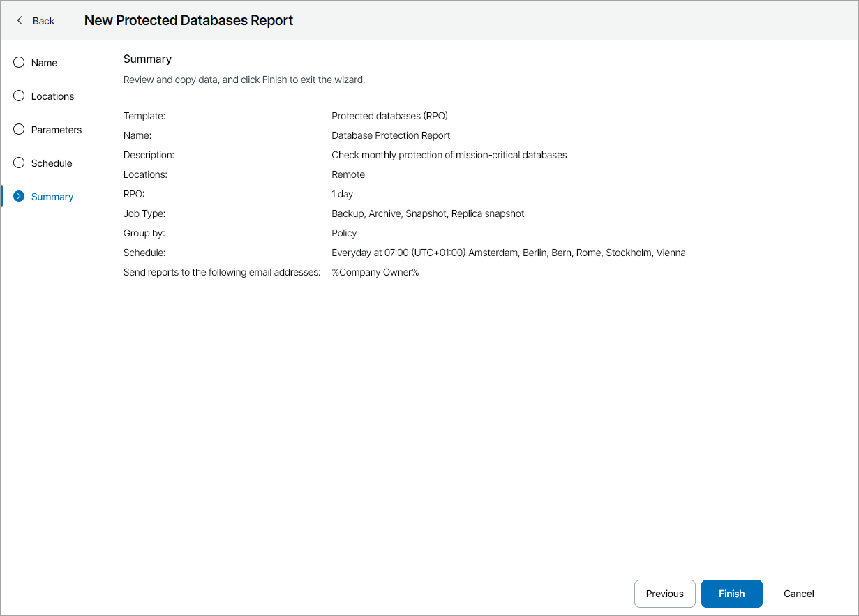Click Finish to exit the wizard
The width and height of the screenshot is (859, 616).
coord(731,594)
